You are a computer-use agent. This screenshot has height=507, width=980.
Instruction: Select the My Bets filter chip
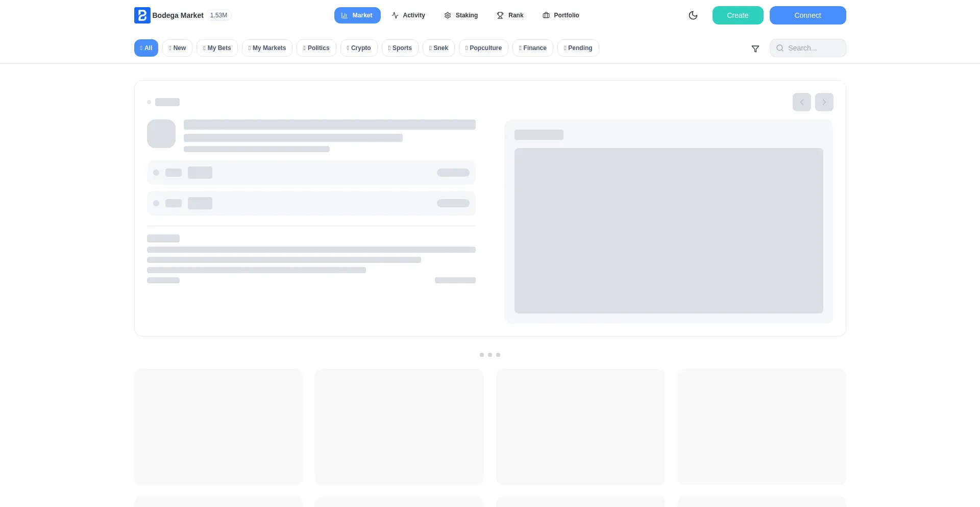217,48
